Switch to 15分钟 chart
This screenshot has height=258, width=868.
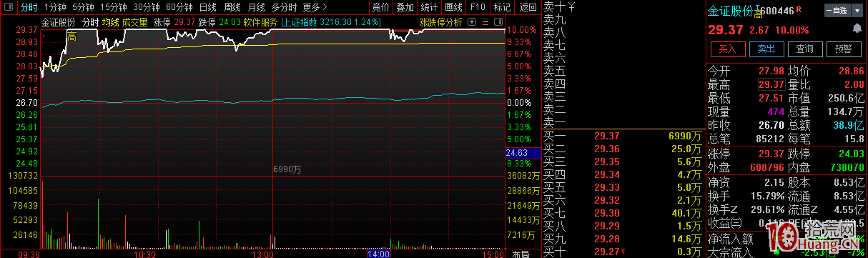point(114,7)
